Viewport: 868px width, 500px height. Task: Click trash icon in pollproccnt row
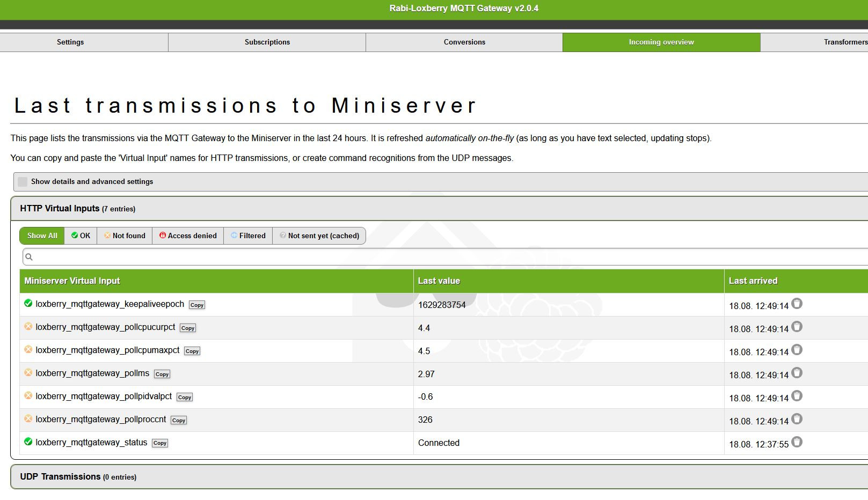coord(797,419)
